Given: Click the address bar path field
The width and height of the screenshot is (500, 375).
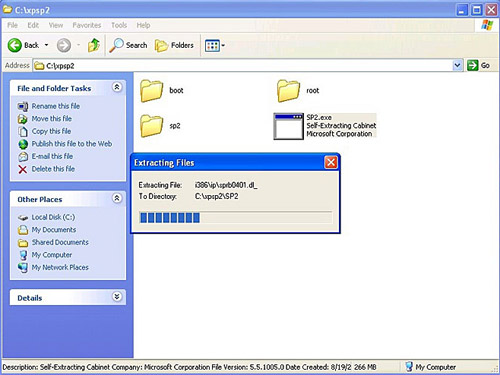Looking at the screenshot, I should (x=243, y=66).
